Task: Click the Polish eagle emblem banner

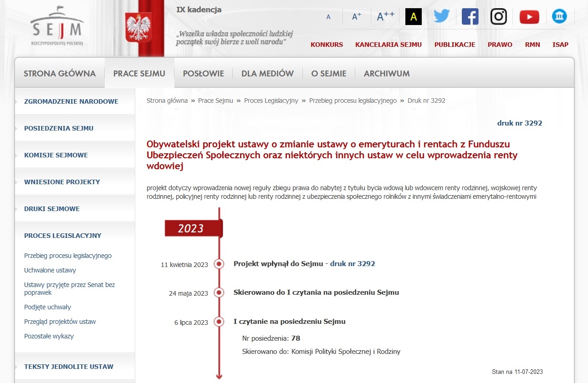Action: (138, 28)
